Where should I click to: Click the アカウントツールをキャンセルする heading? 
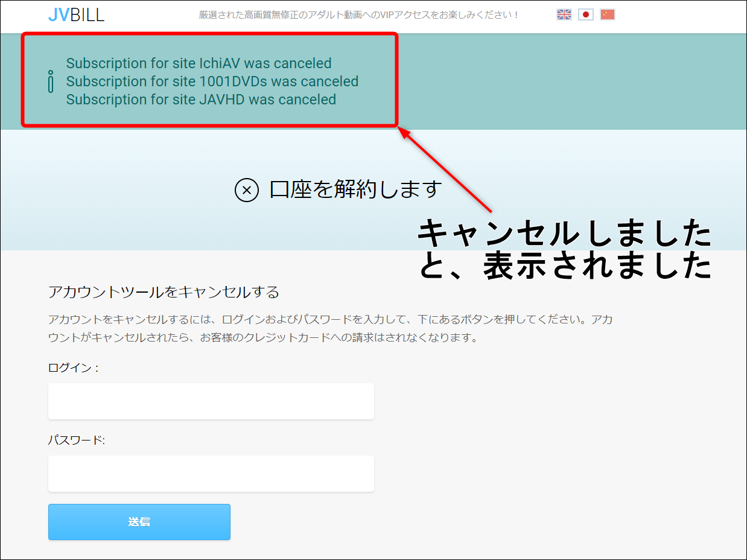[x=164, y=293]
